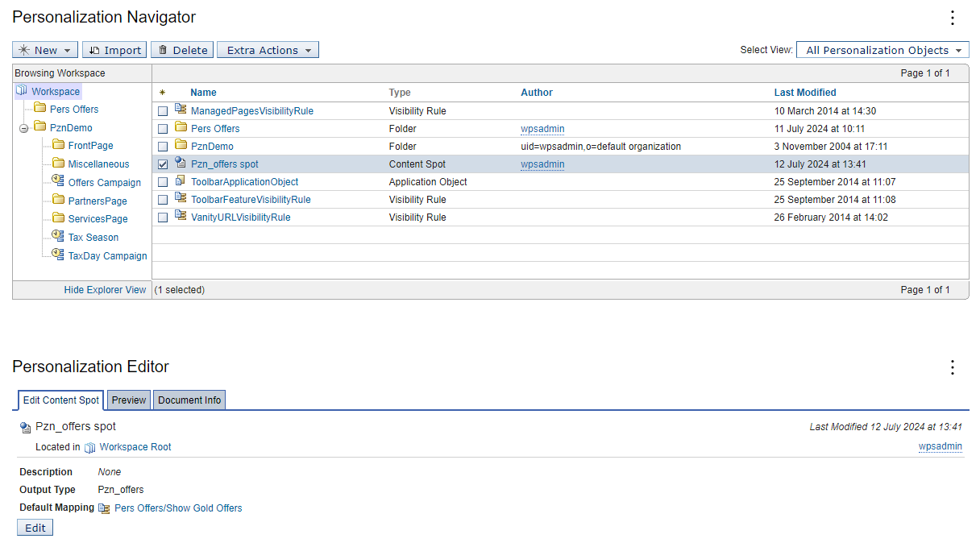Click the Workspace Root location icon in editor
Screen dimensions: 980x547
click(90, 447)
